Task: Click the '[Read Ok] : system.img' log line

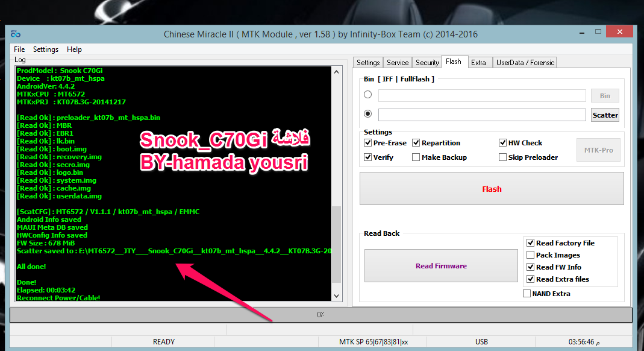Action: [57, 180]
